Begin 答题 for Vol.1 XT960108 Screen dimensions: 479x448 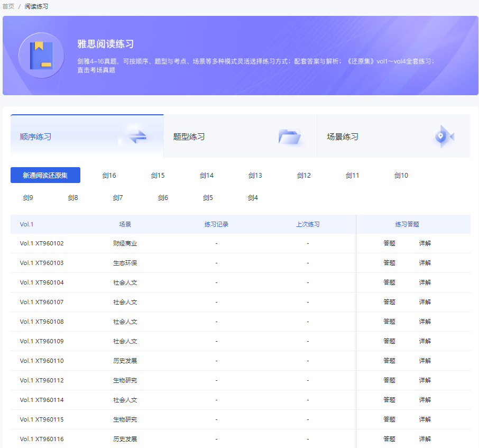click(x=389, y=322)
